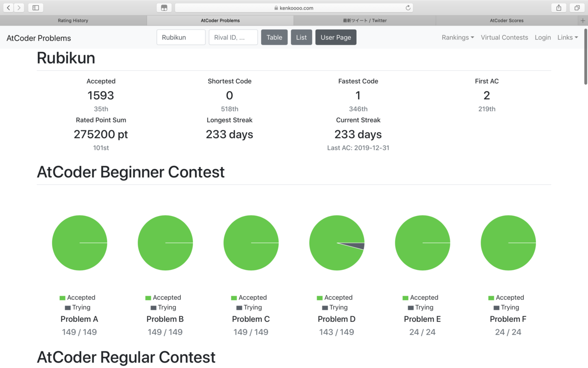Open the AtCoder Scores tab
The height and width of the screenshot is (368, 588).
[507, 21]
